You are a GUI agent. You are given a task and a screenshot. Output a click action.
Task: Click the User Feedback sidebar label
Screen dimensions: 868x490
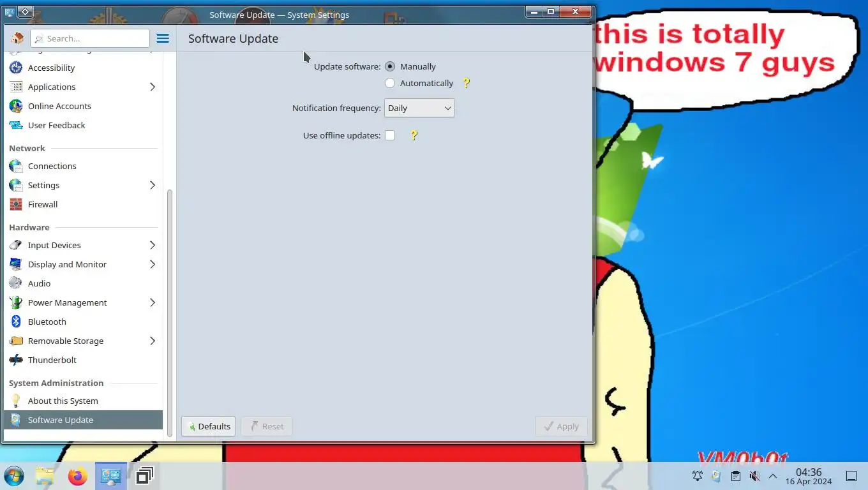[x=57, y=125]
